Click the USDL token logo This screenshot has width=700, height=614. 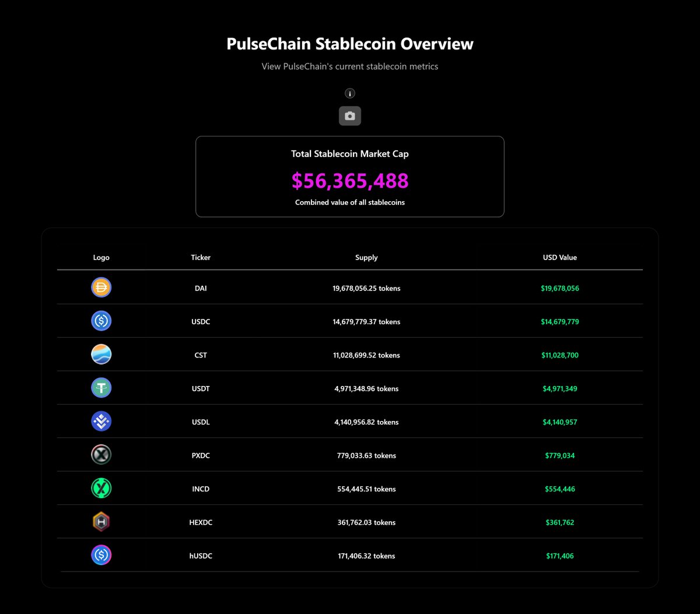click(x=101, y=422)
